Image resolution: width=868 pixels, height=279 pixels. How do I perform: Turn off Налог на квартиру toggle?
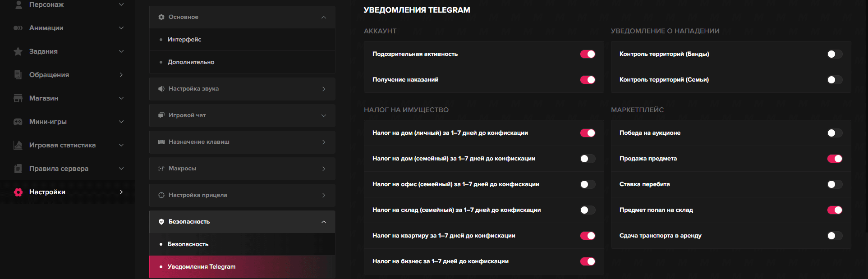click(x=588, y=236)
